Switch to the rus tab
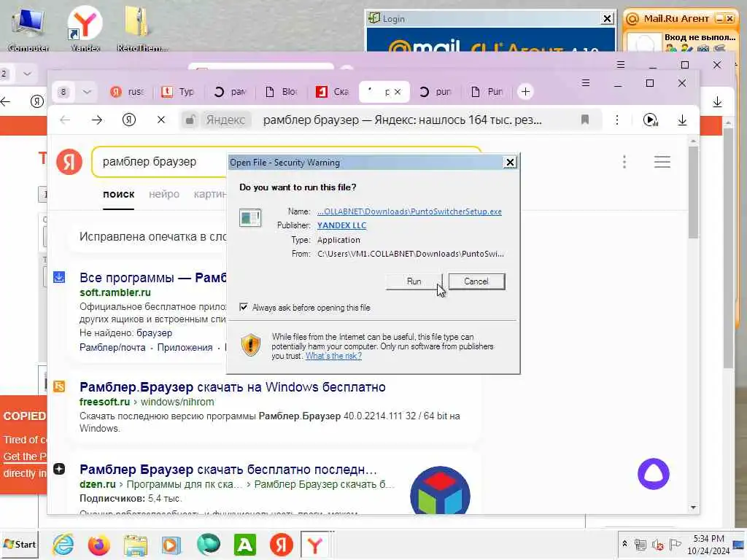The height and width of the screenshot is (560, 747). point(127,91)
